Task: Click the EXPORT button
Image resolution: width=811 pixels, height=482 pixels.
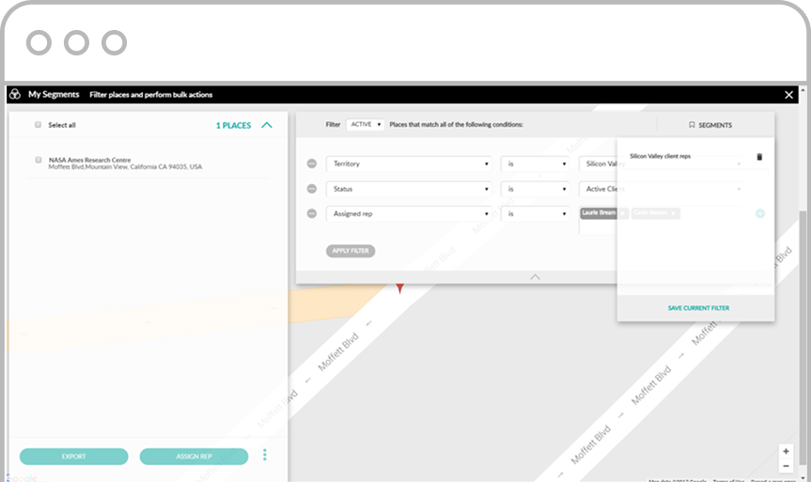Action: pyautogui.click(x=74, y=457)
